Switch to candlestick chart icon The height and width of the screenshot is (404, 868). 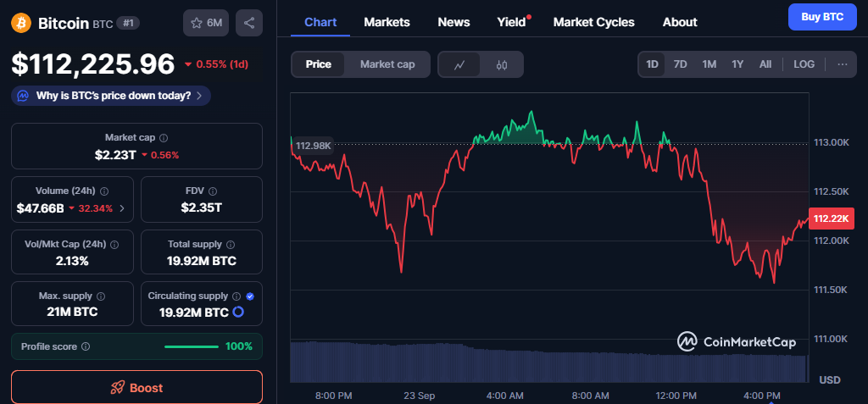(x=502, y=64)
